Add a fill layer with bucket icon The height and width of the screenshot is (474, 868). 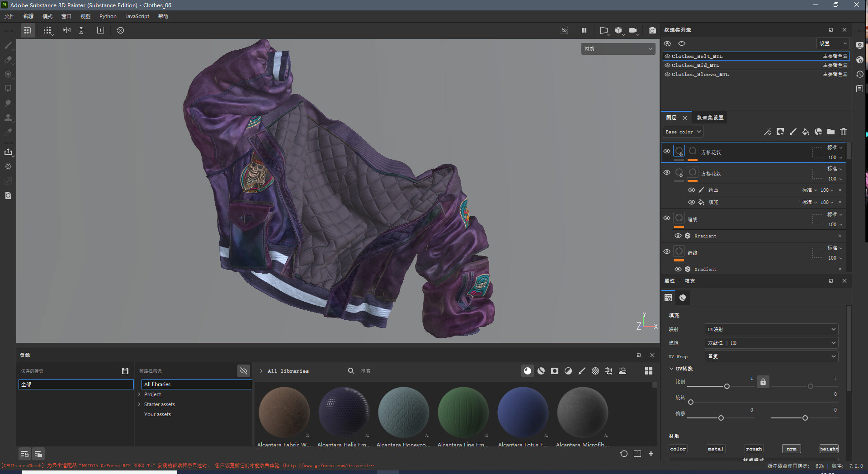point(805,132)
